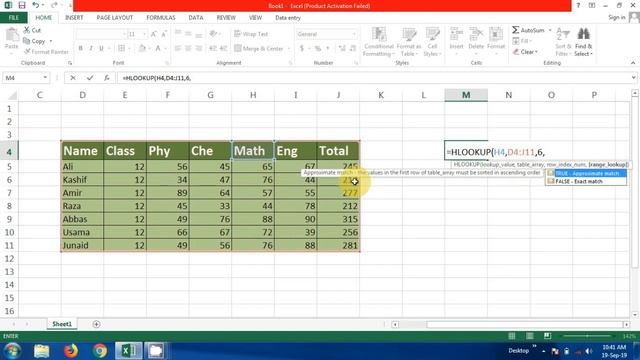
Task: Open Format as Table gallery
Action: pos(409,42)
